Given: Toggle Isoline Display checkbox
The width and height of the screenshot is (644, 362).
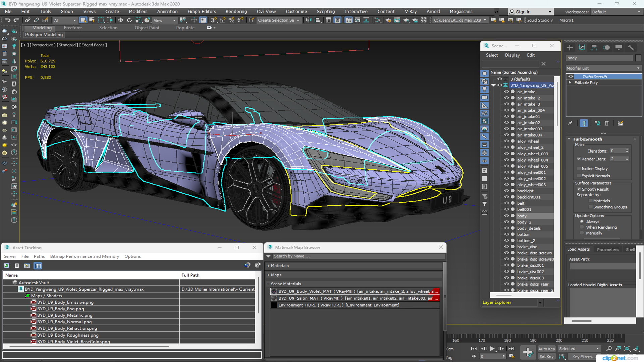Looking at the screenshot, I should (x=579, y=168).
